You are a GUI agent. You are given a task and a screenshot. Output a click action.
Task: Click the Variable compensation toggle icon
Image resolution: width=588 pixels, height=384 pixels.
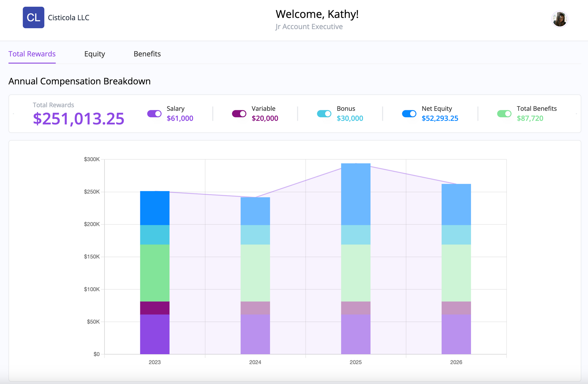[x=239, y=113]
